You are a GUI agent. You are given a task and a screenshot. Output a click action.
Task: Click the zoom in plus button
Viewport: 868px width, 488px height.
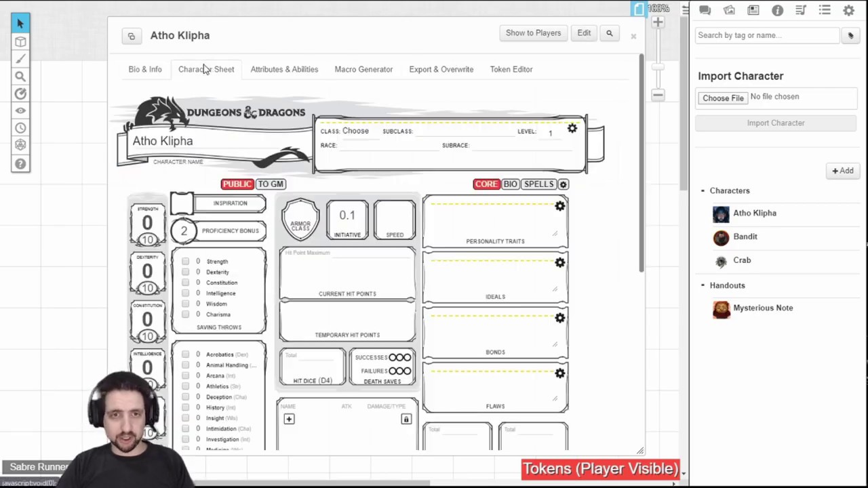[658, 22]
